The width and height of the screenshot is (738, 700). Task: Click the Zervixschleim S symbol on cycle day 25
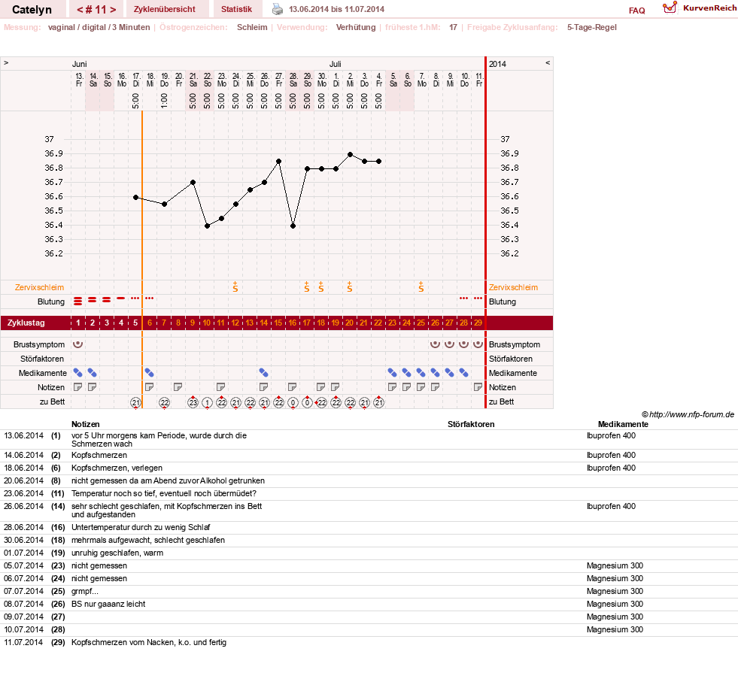(x=421, y=287)
